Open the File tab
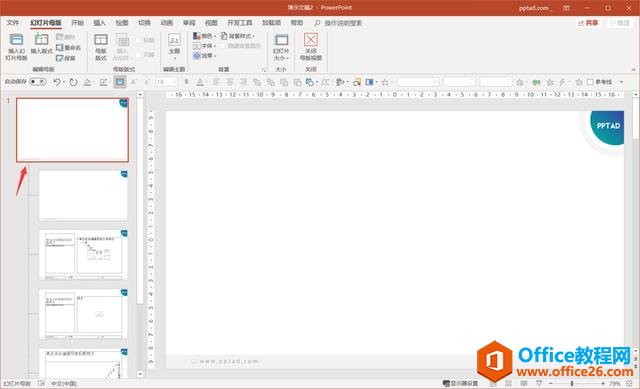The image size is (640, 389). point(13,23)
